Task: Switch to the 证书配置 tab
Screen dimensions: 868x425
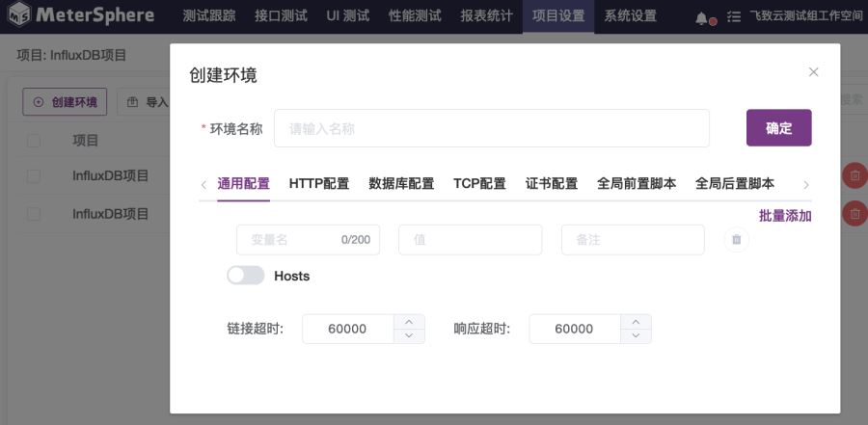Action: click(x=552, y=184)
